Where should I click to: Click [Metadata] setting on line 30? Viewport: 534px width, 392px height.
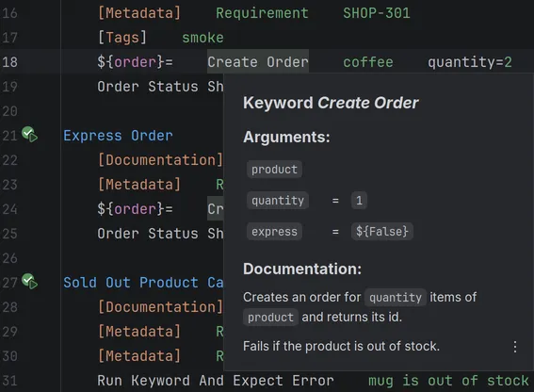tap(139, 356)
